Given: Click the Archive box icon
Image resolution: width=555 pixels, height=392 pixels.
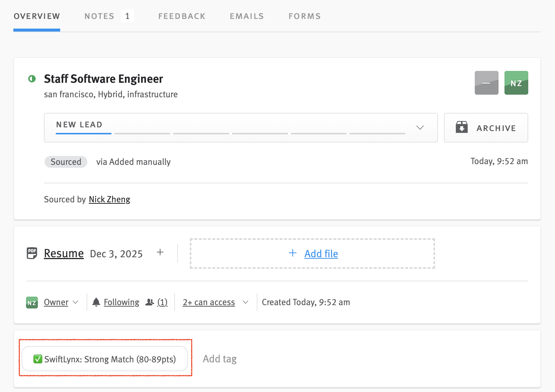Looking at the screenshot, I should [462, 127].
